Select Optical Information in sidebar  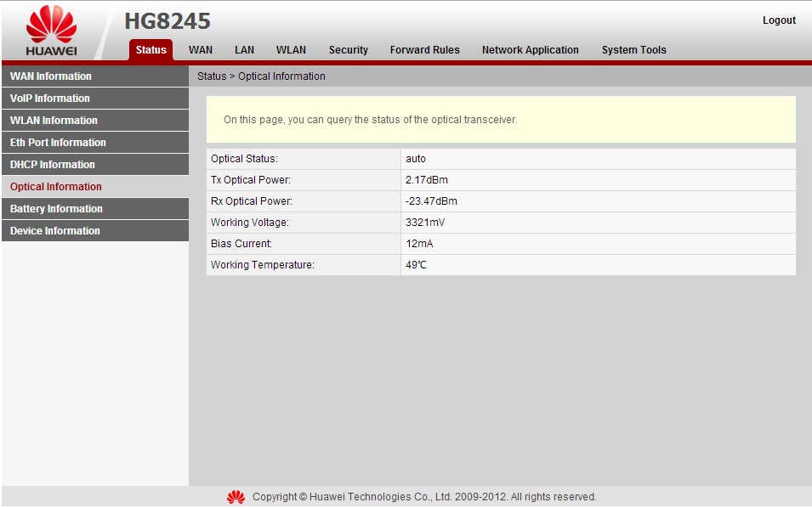[x=95, y=187]
